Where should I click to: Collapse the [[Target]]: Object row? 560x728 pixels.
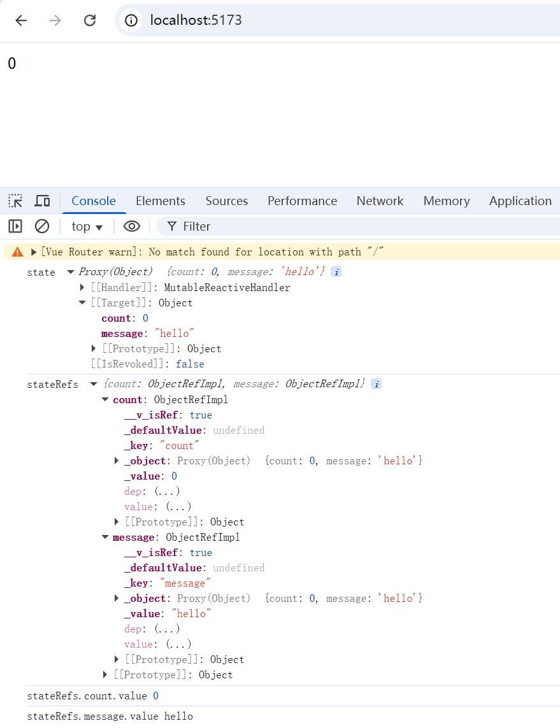point(82,303)
